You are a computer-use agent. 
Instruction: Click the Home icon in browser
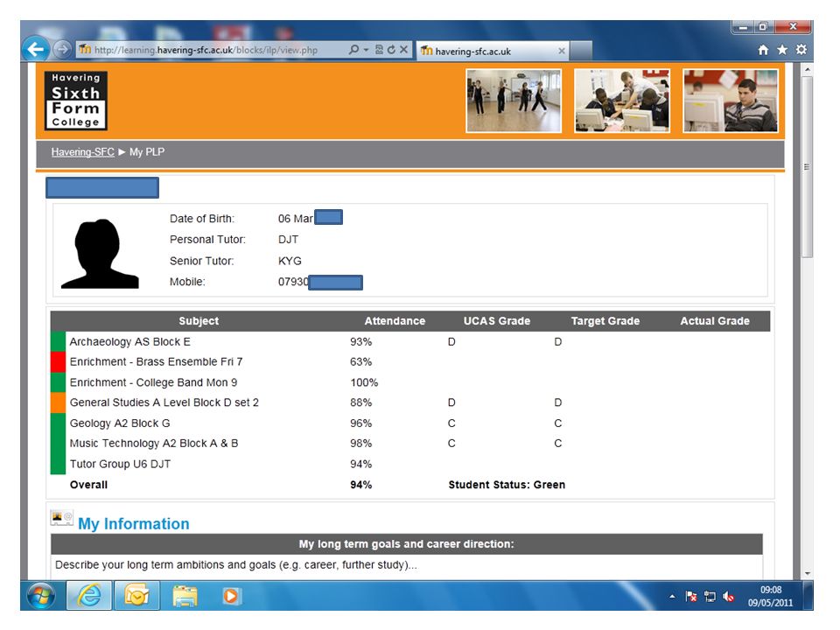pyautogui.click(x=763, y=50)
